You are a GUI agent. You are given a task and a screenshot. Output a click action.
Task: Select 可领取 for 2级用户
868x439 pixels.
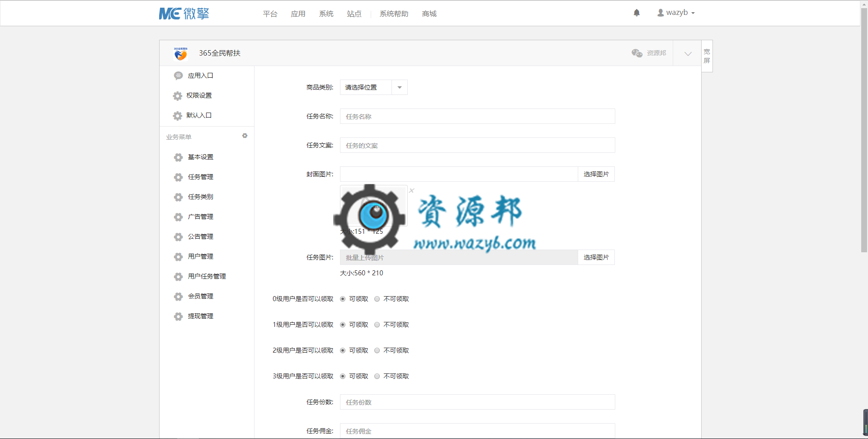pyautogui.click(x=343, y=350)
